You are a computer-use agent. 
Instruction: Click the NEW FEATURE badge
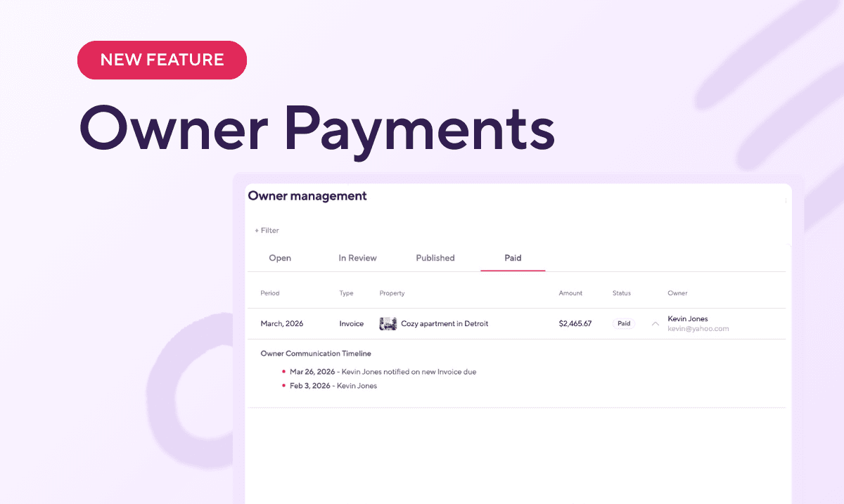pos(162,60)
